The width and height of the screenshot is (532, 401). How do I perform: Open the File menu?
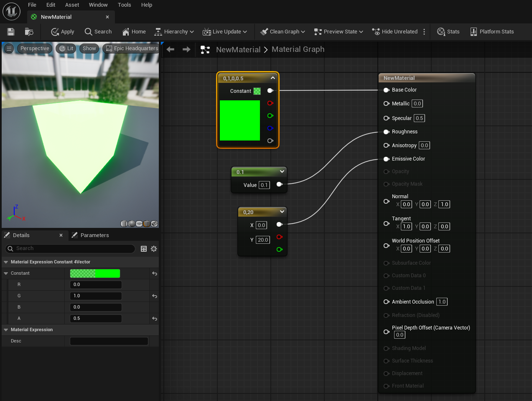pos(32,5)
